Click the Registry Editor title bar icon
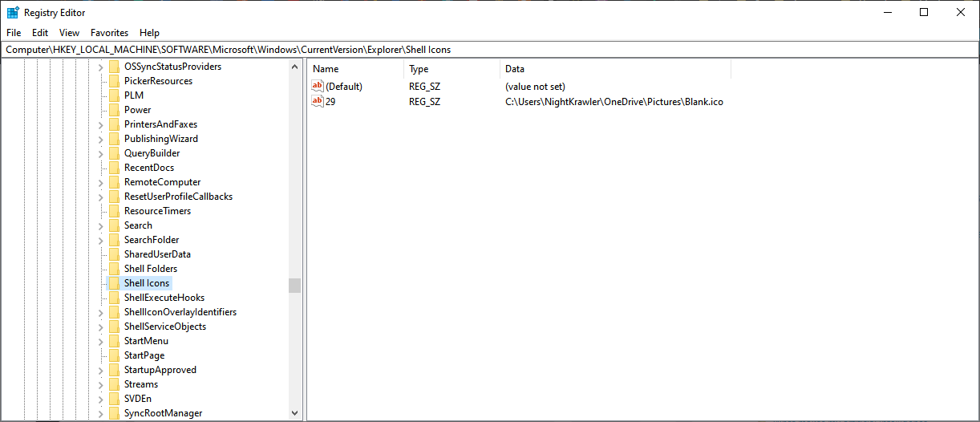Viewport: 980px width, 422px height. (13, 13)
